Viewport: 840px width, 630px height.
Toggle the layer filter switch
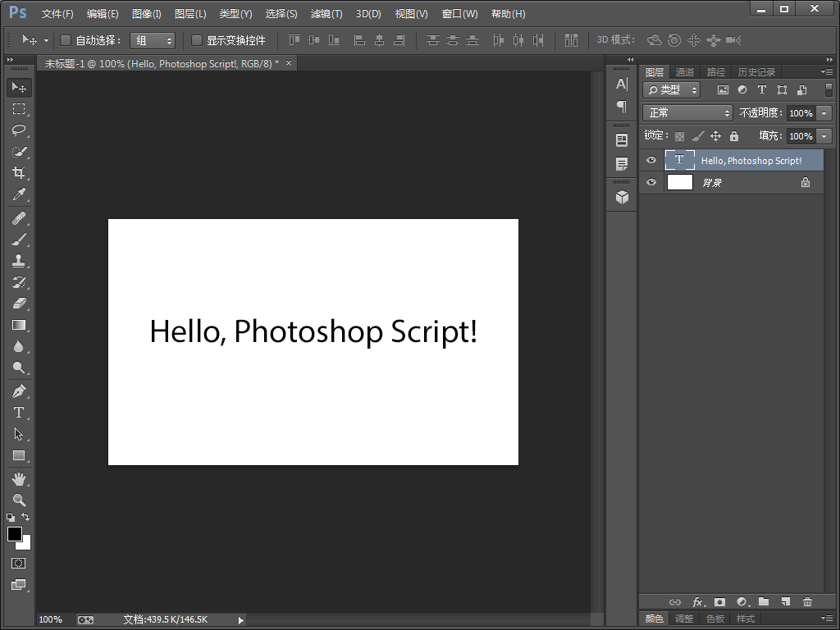(x=829, y=89)
